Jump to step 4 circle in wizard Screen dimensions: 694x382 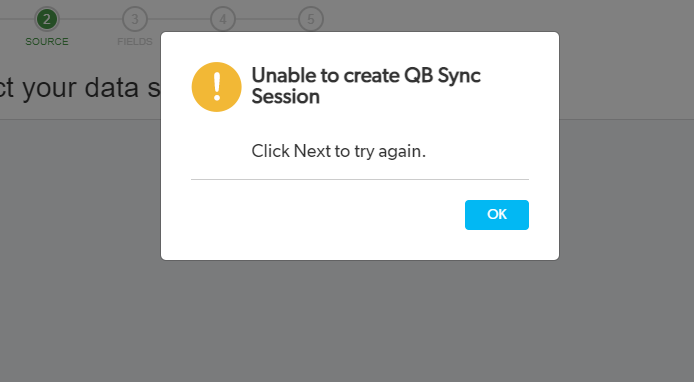[x=223, y=19]
